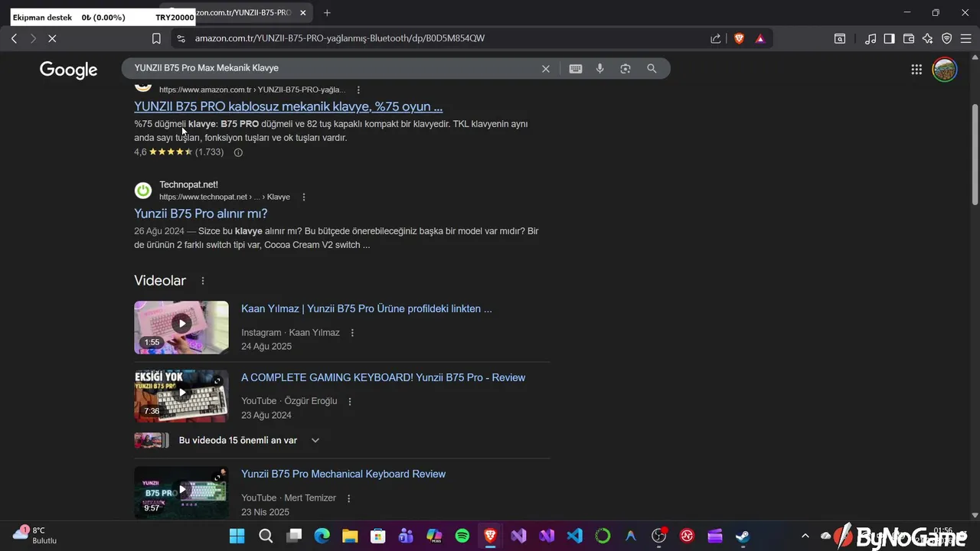Image resolution: width=980 pixels, height=551 pixels.
Task: Open YUNZII B75 PRO kablosuz mekanik klavye link
Action: click(288, 106)
